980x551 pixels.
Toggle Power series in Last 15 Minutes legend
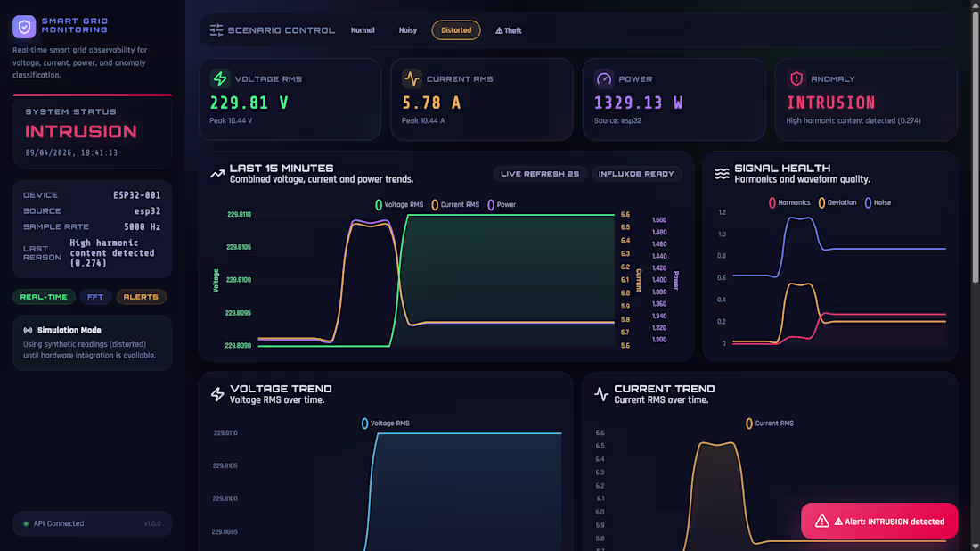pos(502,204)
